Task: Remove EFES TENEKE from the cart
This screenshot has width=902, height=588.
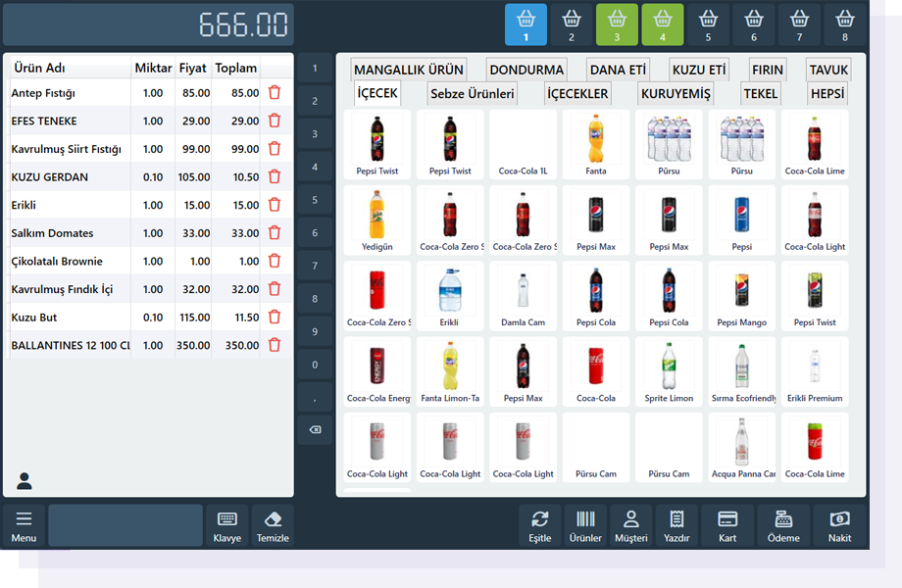Action: (x=275, y=121)
